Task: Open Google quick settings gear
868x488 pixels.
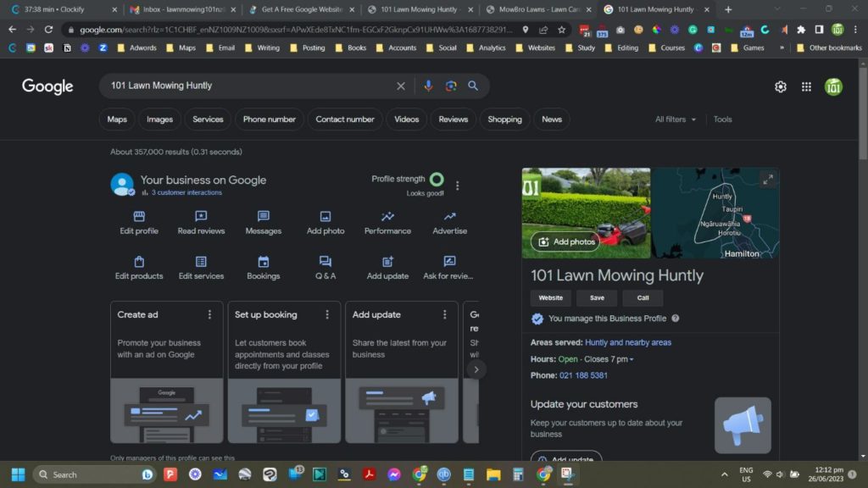Action: 781,87
